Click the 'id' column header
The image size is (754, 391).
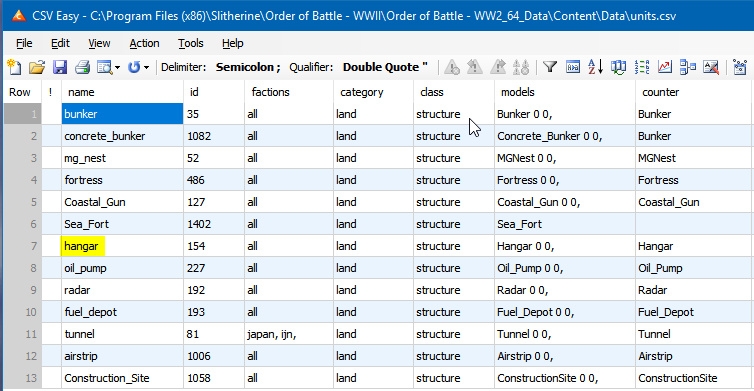coord(214,92)
